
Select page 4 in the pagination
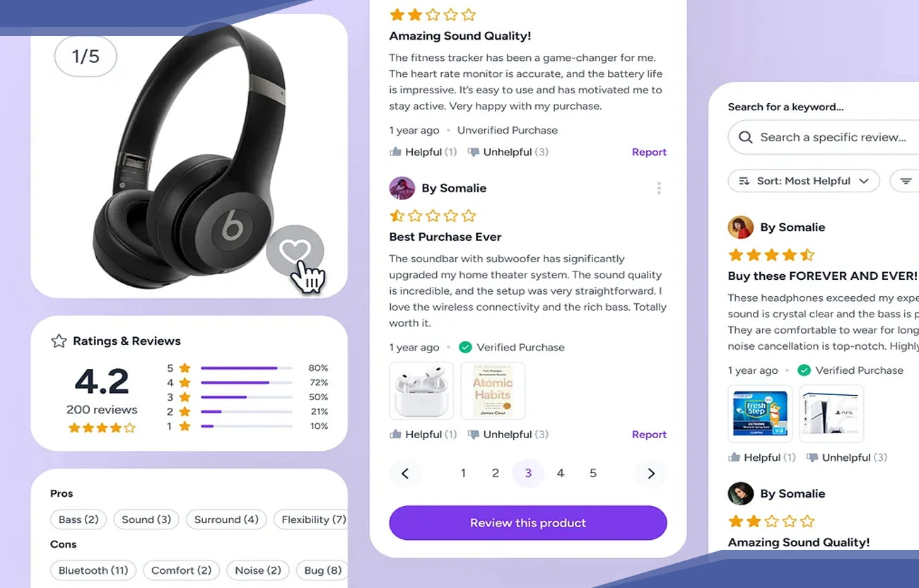pyautogui.click(x=561, y=474)
